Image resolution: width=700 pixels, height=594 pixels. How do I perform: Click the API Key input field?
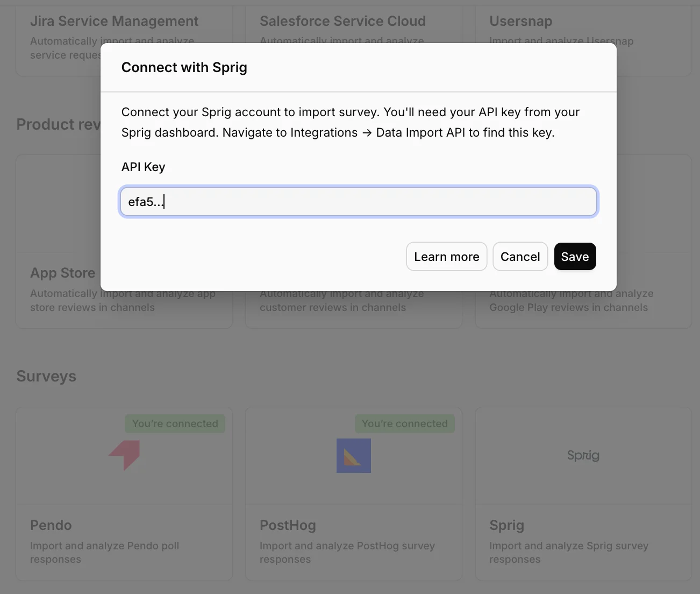(x=359, y=202)
